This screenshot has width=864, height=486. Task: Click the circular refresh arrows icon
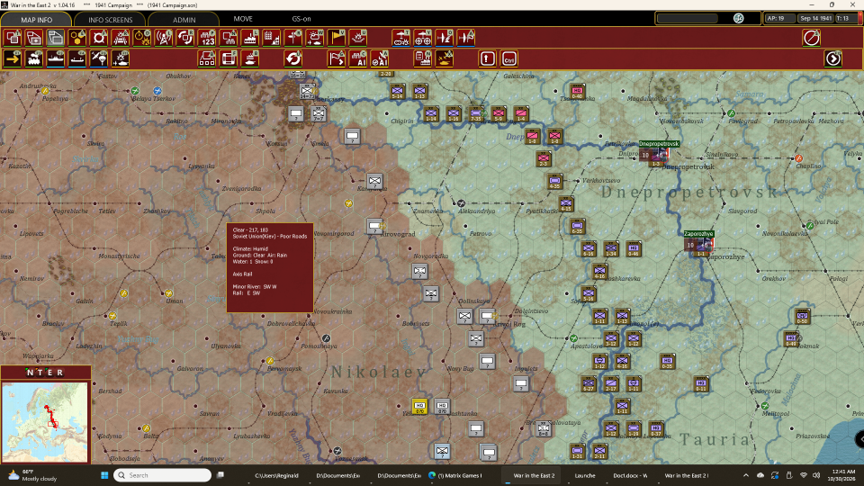(x=294, y=58)
